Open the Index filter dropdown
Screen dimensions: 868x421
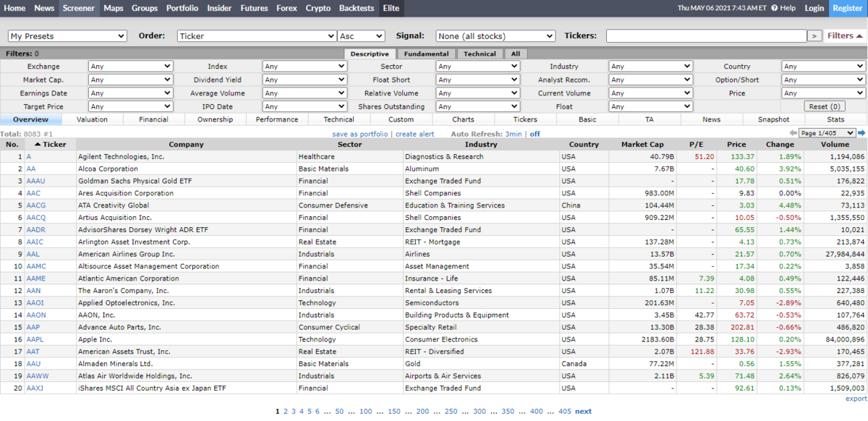(305, 66)
